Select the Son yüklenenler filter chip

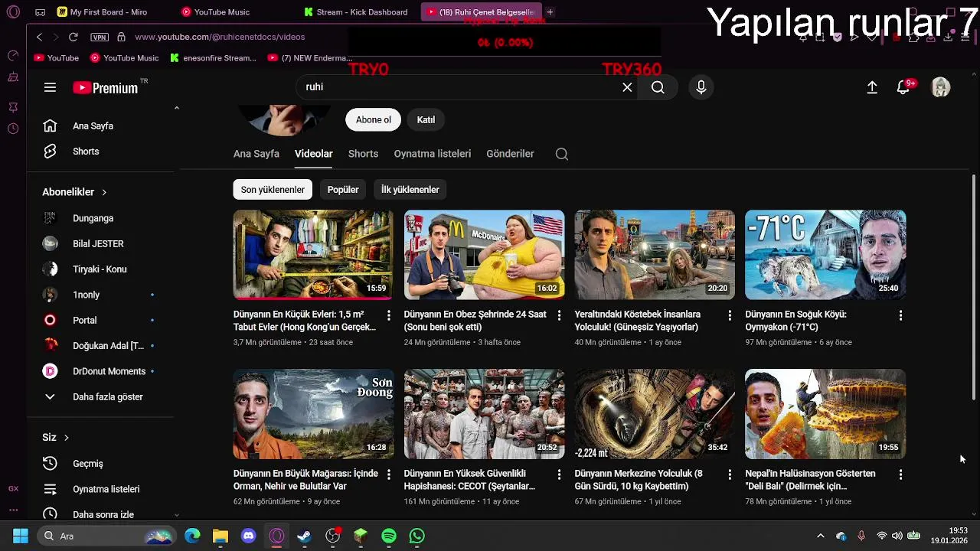pos(273,190)
